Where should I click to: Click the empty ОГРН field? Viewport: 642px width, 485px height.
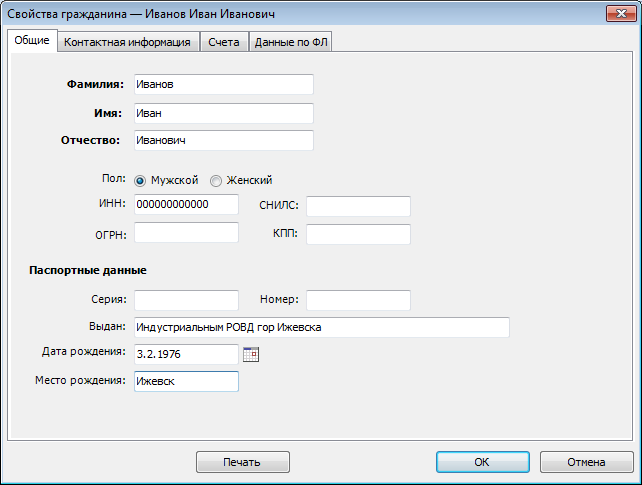(186, 233)
